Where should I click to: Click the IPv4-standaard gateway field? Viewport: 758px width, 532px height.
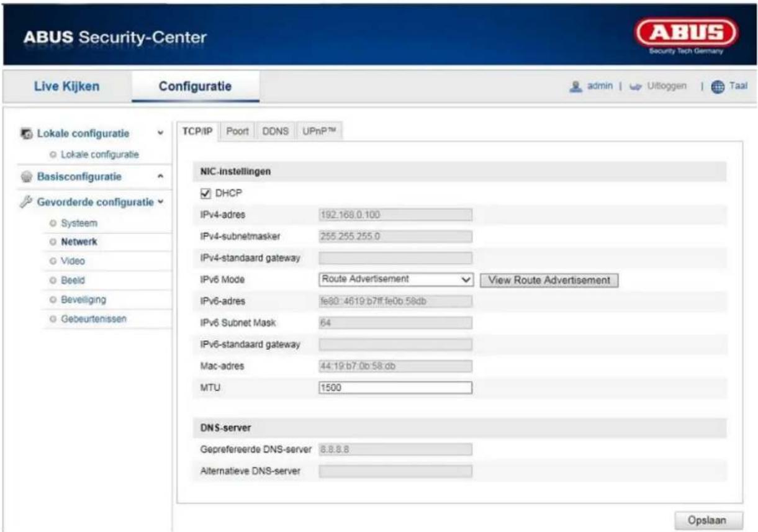(395, 258)
